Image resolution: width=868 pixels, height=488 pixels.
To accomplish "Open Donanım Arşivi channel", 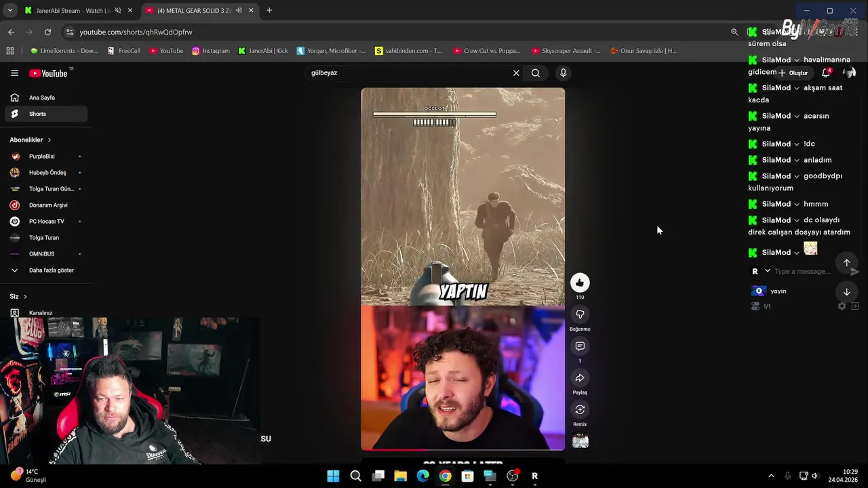I will pyautogui.click(x=46, y=205).
